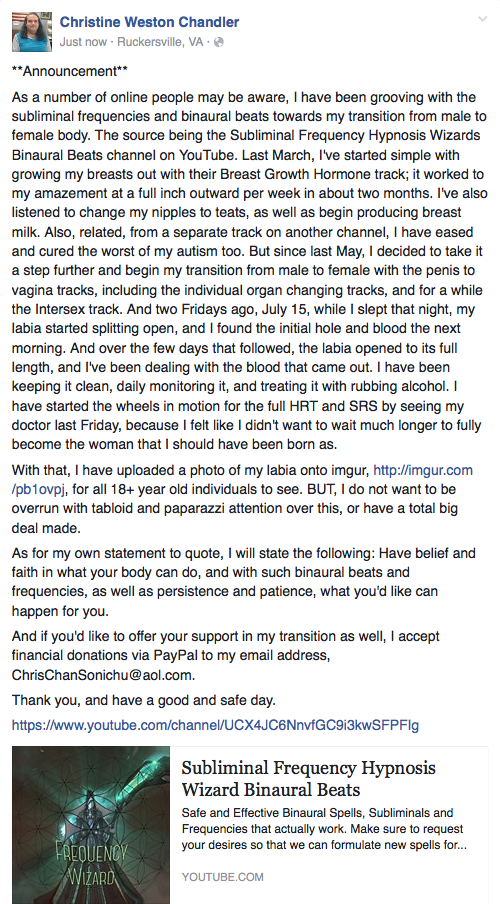
Task: Open the post options chevron at top right
Action: point(482,19)
